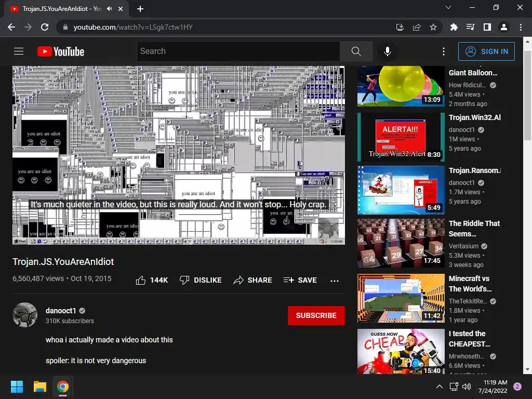Open a new browser tab

point(140,9)
